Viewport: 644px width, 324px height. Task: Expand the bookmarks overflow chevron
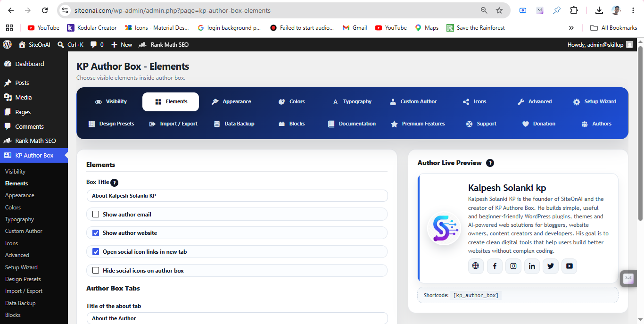(571, 28)
